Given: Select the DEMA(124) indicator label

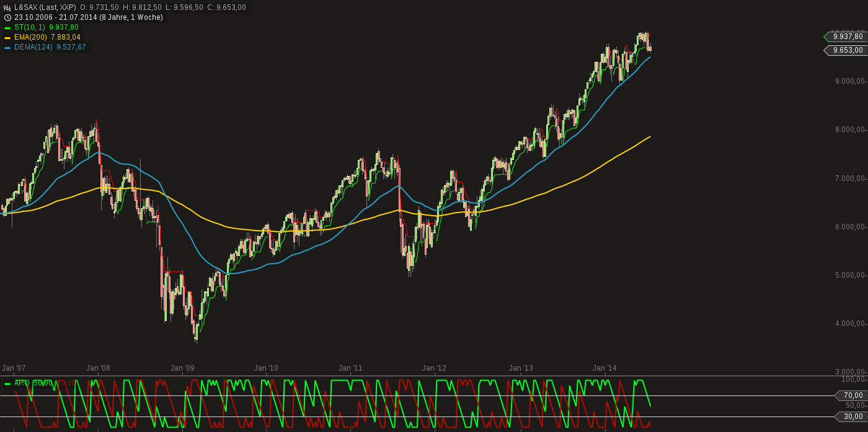Looking at the screenshot, I should tap(33, 47).
